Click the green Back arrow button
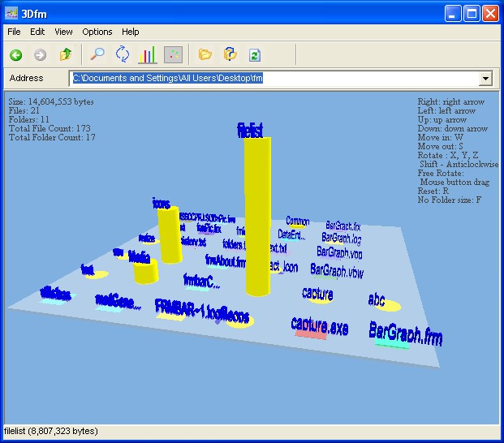 (x=15, y=55)
